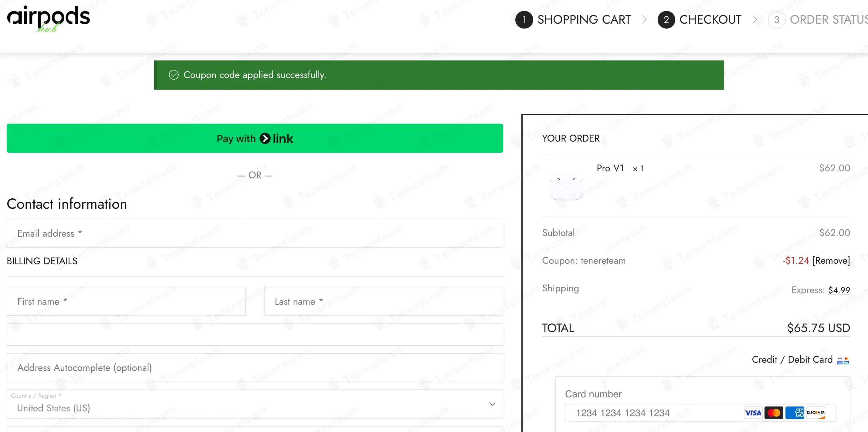Click the Coupon code applied successfully message
Screen dimensions: 868x432
(x=255, y=75)
